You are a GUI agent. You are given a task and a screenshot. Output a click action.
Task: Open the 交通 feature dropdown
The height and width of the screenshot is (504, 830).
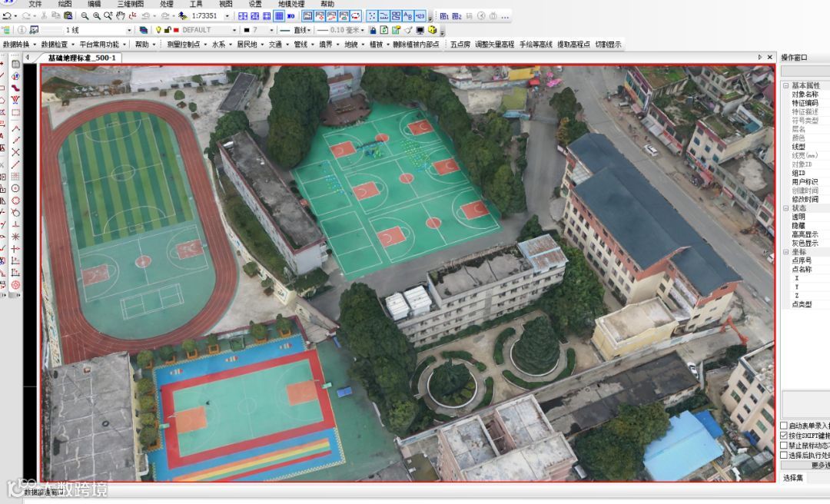279,45
